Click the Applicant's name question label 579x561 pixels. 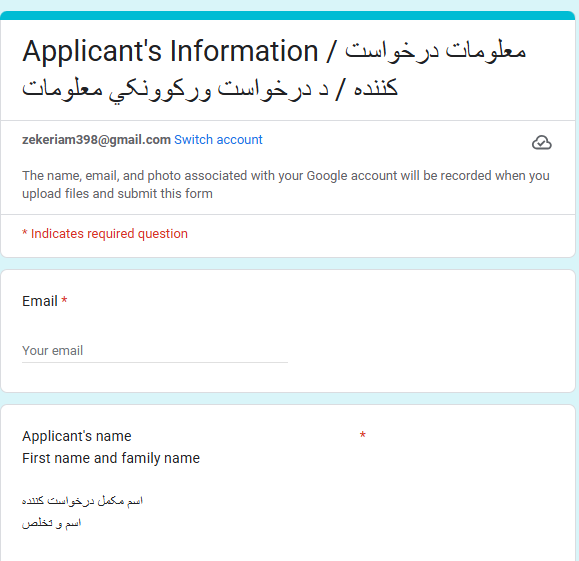[76, 436]
